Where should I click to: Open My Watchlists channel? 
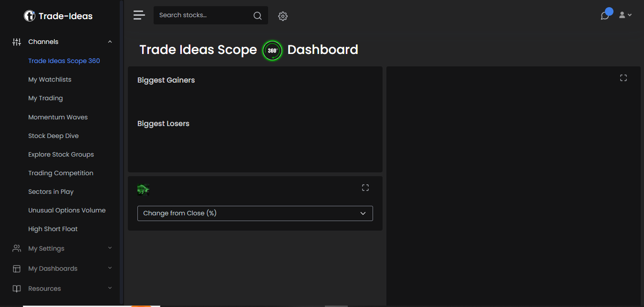pyautogui.click(x=50, y=79)
